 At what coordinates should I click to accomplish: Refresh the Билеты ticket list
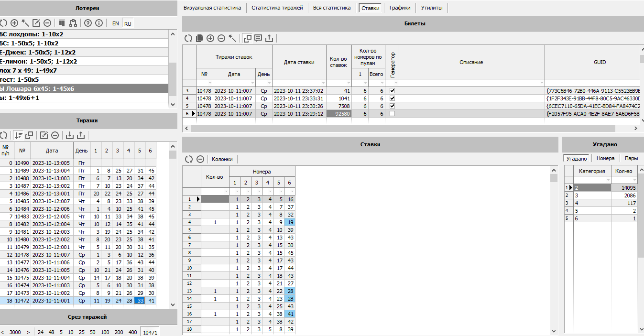(188, 38)
